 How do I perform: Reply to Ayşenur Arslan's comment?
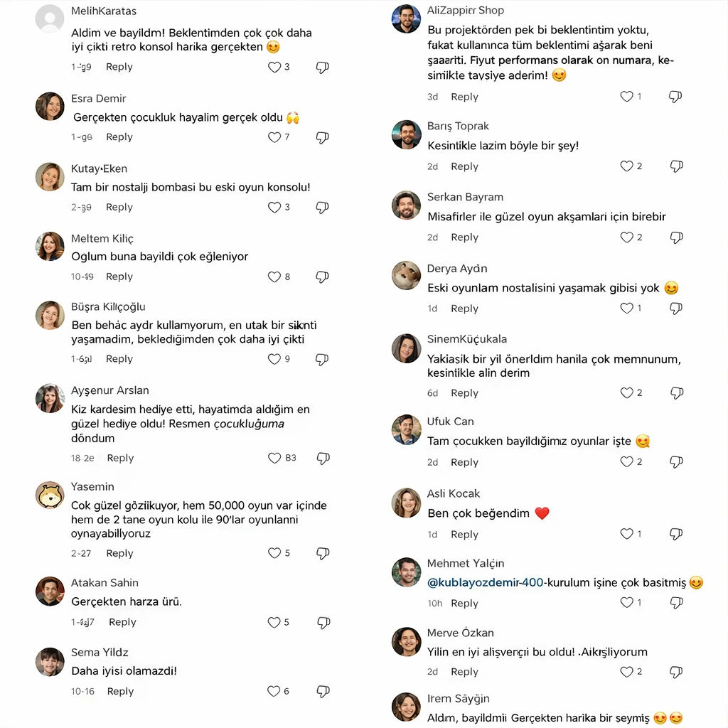click(x=120, y=458)
